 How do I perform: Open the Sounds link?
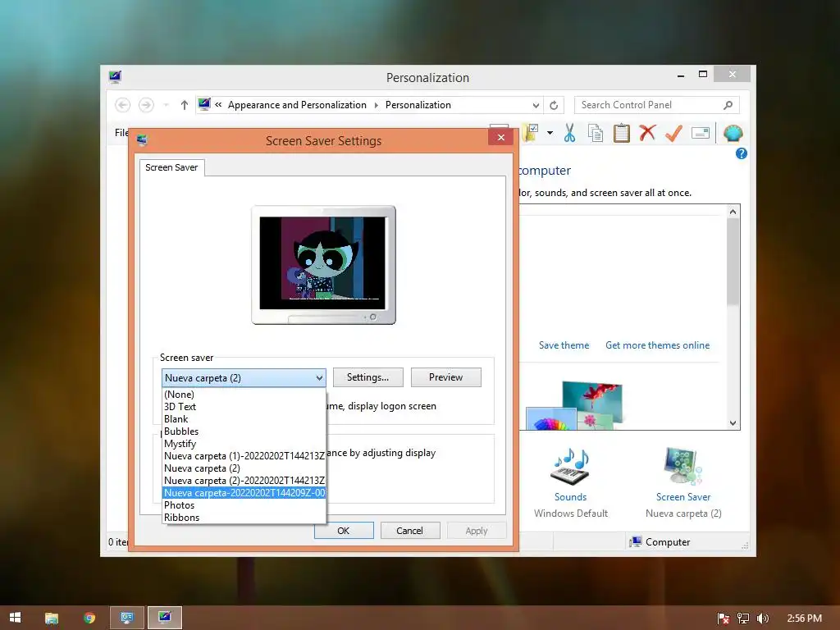tap(570, 497)
